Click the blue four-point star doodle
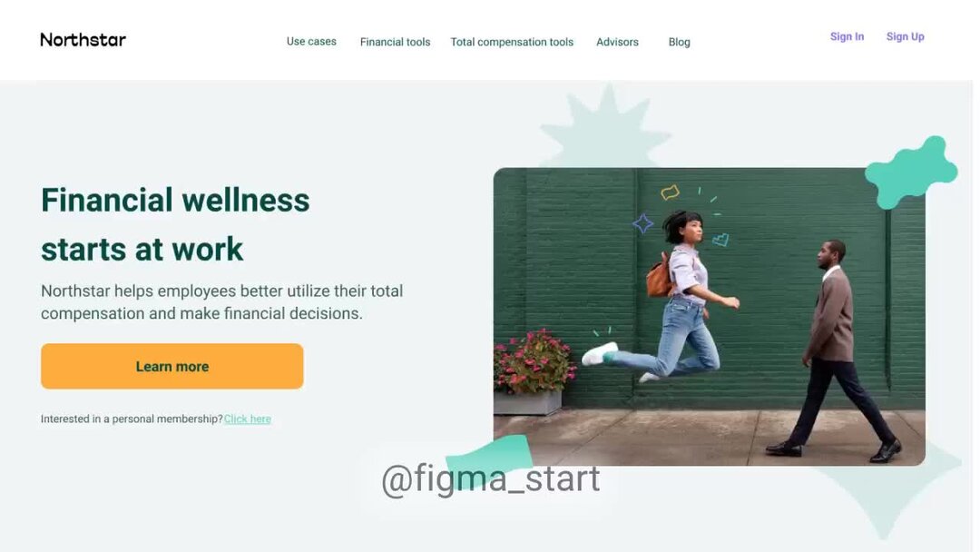This screenshot has width=980, height=552. point(642,223)
